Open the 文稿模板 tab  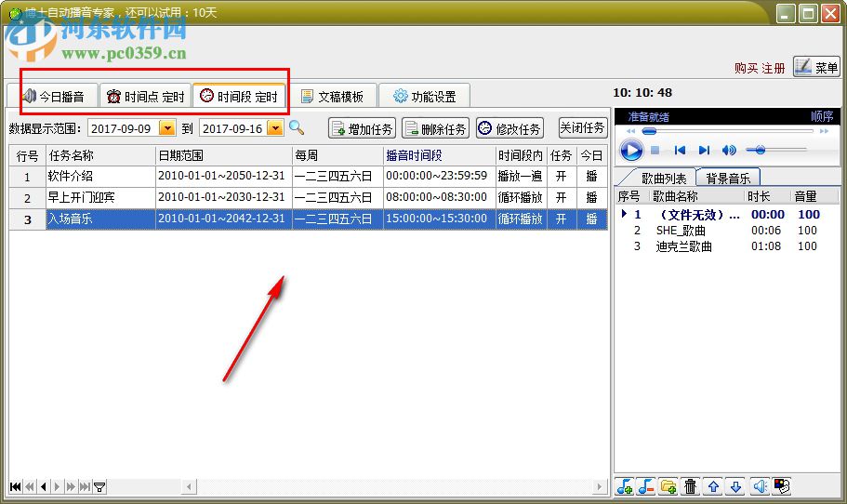(x=332, y=96)
